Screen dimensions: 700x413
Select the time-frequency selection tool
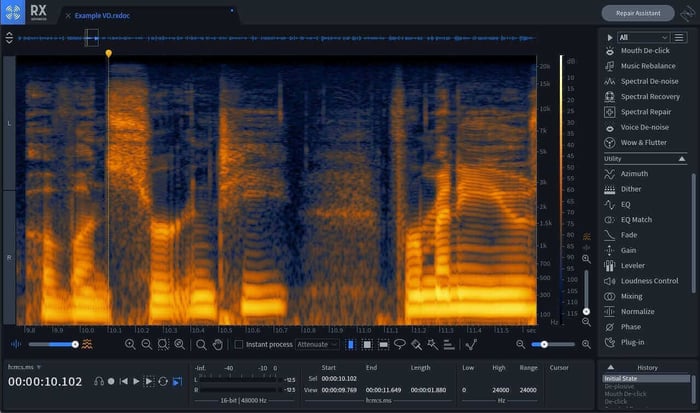(367, 344)
